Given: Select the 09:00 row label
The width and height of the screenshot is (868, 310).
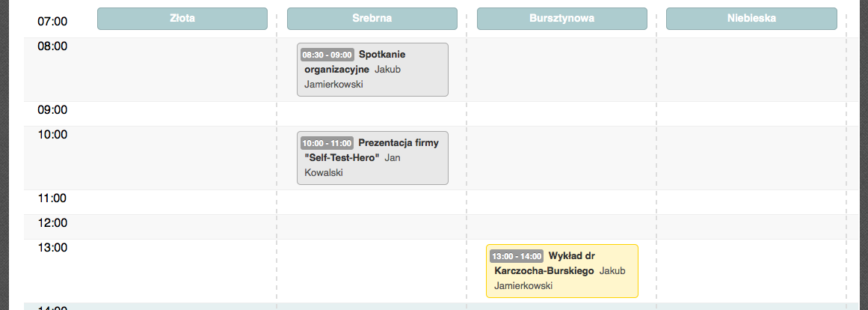Looking at the screenshot, I should (52, 110).
